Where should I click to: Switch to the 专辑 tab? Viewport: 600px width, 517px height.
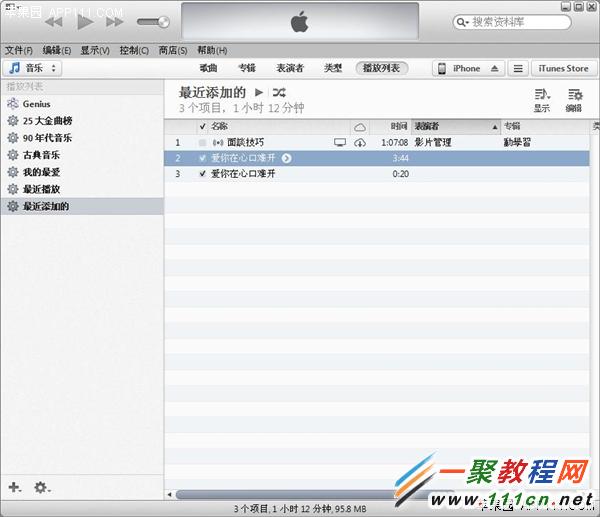click(247, 68)
